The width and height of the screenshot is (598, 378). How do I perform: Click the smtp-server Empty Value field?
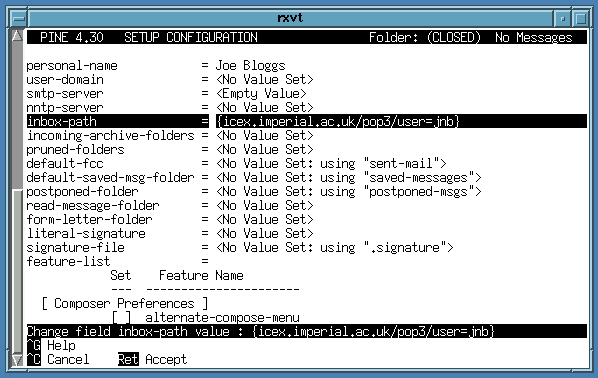[261, 94]
